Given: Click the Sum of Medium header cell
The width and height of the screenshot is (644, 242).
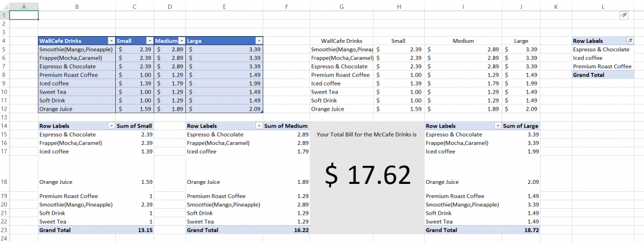Looking at the screenshot, I should (286, 126).
